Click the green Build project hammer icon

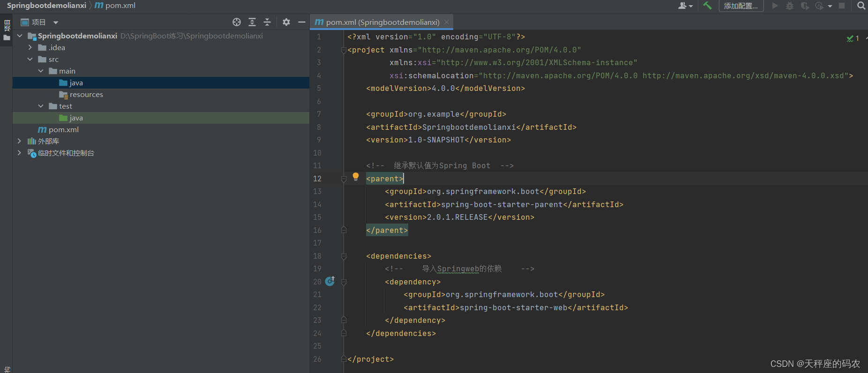[707, 6]
